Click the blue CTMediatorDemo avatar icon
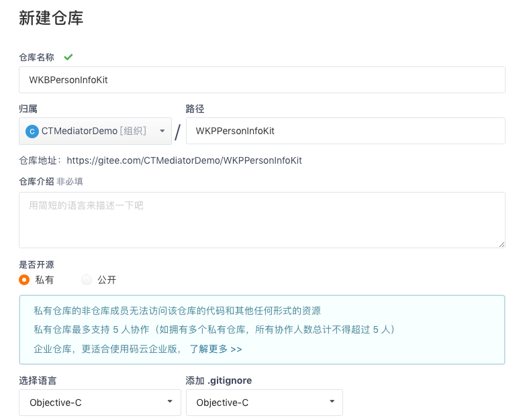523x420 pixels. click(32, 132)
